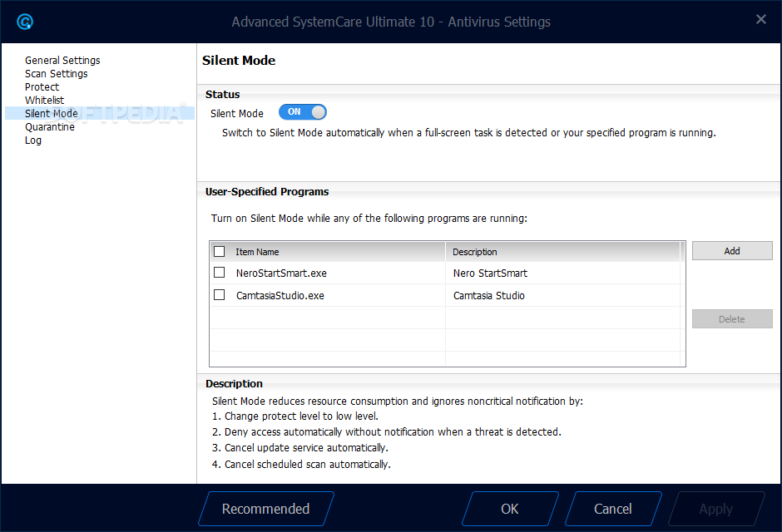Confirm with the OK button
This screenshot has width=782, height=532.
coord(510,509)
